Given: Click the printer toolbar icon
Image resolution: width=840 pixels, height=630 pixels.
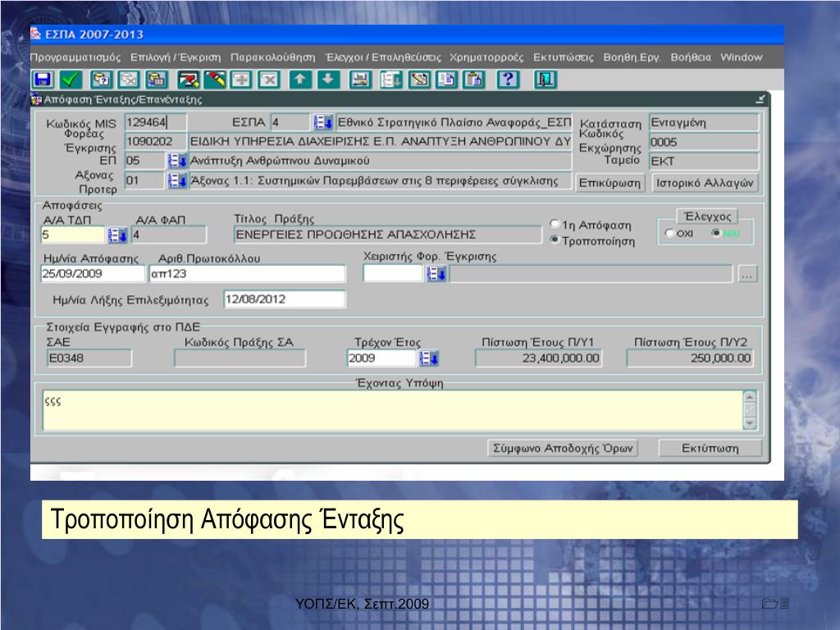Looking at the screenshot, I should pos(361,80).
